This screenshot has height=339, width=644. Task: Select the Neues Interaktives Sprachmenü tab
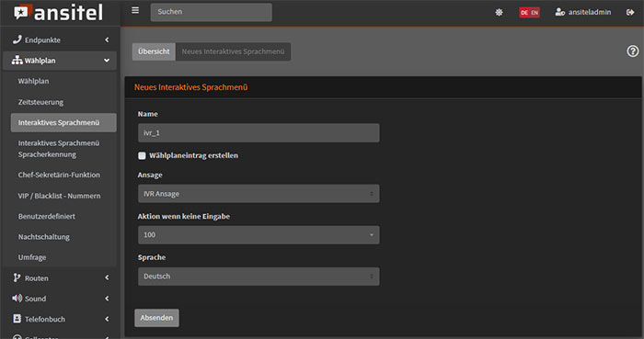[234, 51]
